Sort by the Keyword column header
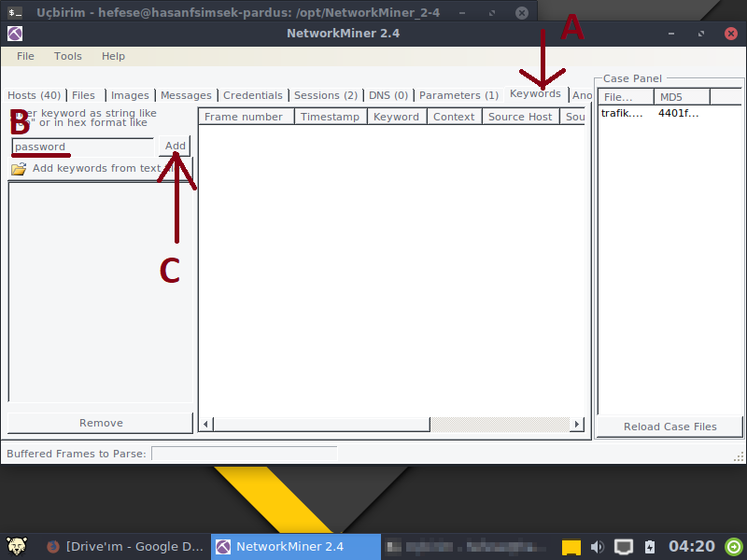747x560 pixels. [396, 117]
